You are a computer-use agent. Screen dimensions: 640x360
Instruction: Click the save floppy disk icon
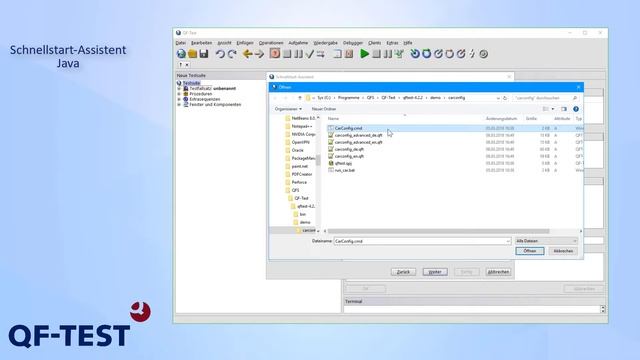point(203,53)
